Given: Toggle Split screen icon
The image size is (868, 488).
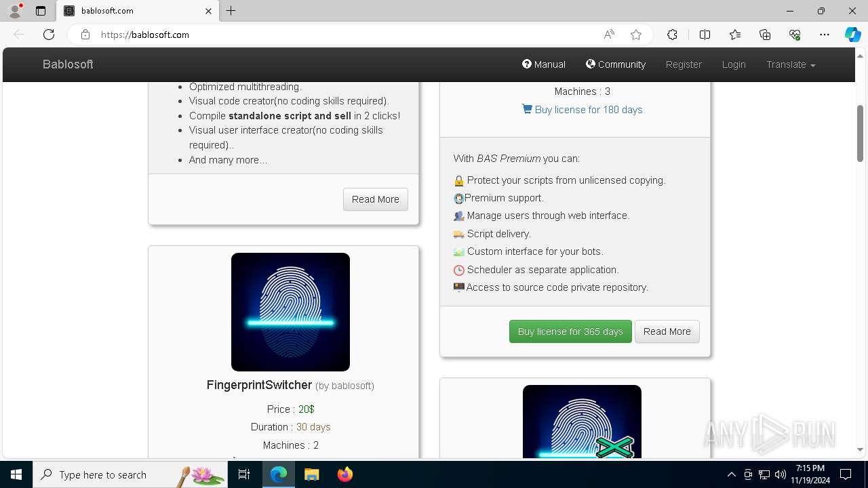Looking at the screenshot, I should point(705,35).
